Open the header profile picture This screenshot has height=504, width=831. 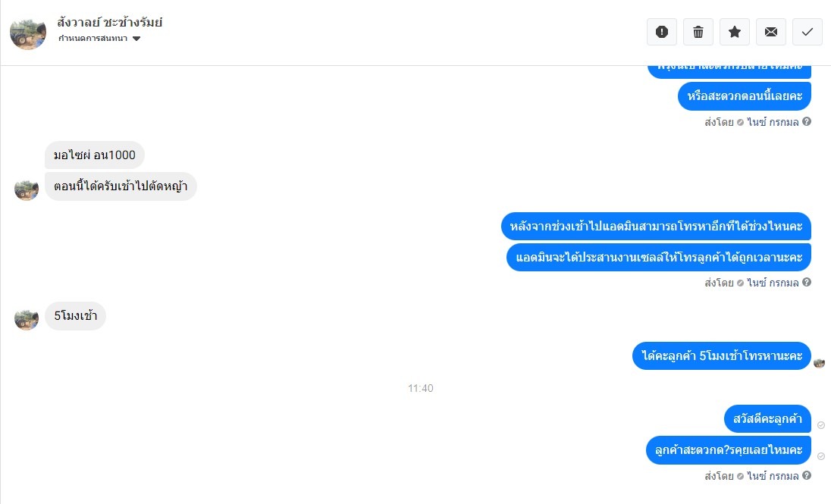28,33
